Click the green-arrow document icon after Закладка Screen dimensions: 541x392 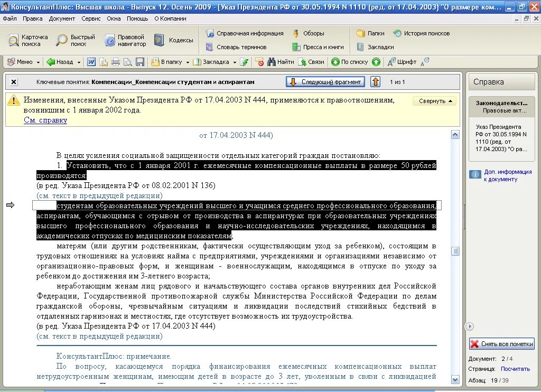[244, 62]
